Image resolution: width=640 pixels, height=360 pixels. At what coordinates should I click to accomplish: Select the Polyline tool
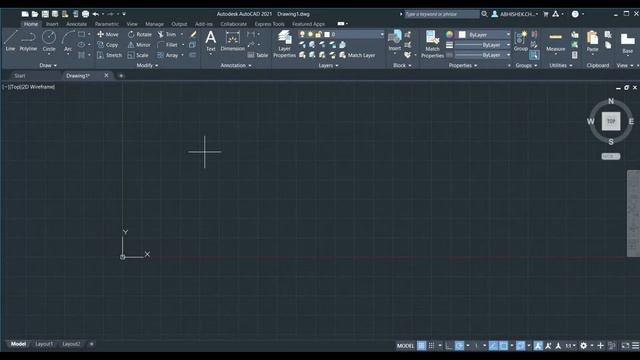(x=28, y=41)
